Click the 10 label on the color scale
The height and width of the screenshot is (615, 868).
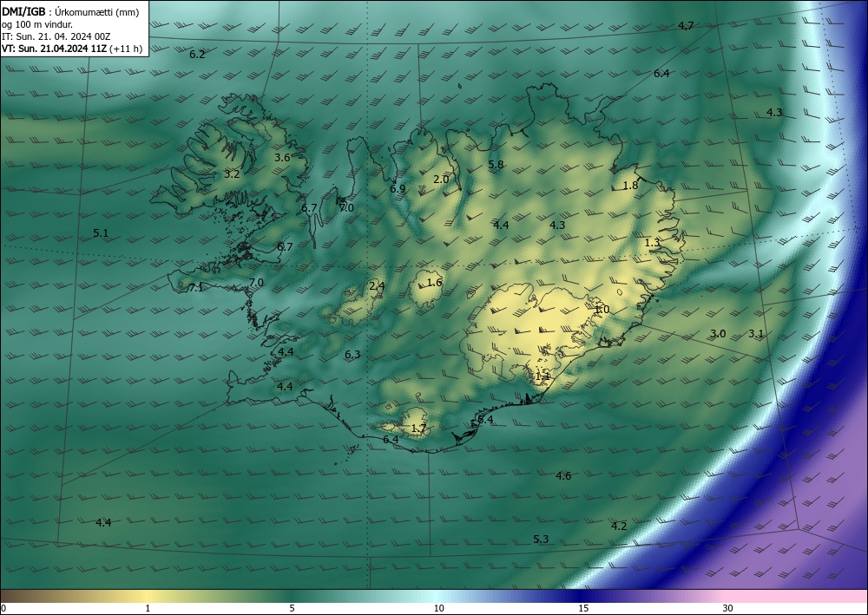point(438,608)
